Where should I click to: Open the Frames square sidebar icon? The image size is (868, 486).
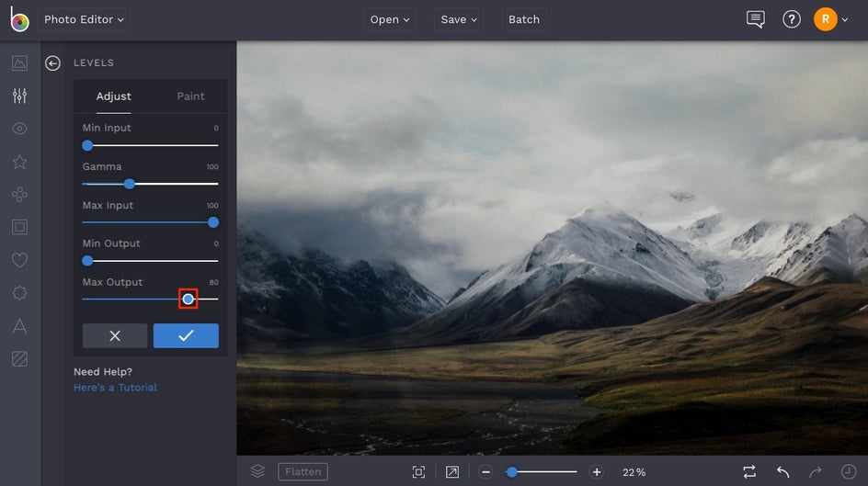click(x=19, y=227)
